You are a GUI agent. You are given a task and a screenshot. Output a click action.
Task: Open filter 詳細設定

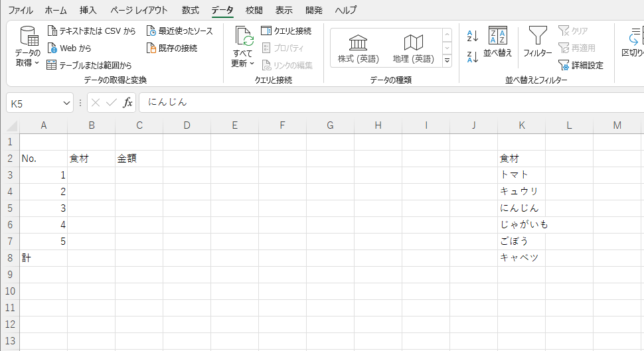[581, 65]
